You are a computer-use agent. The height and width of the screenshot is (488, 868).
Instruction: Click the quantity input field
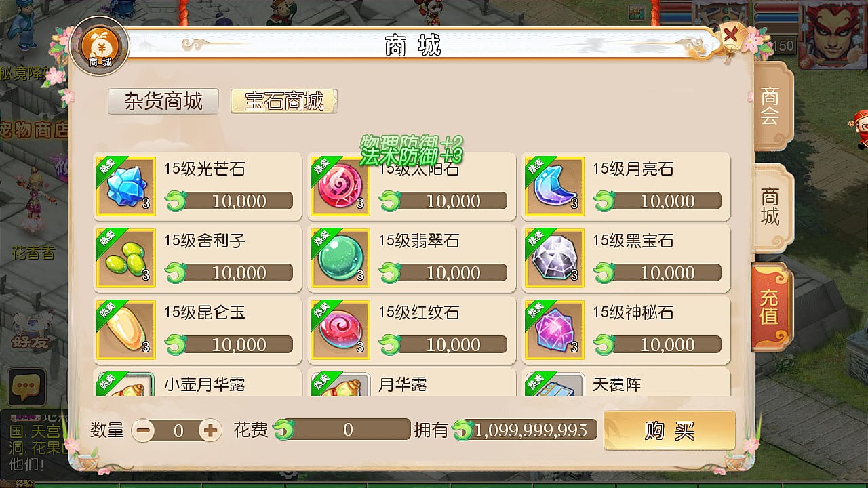coord(177,430)
